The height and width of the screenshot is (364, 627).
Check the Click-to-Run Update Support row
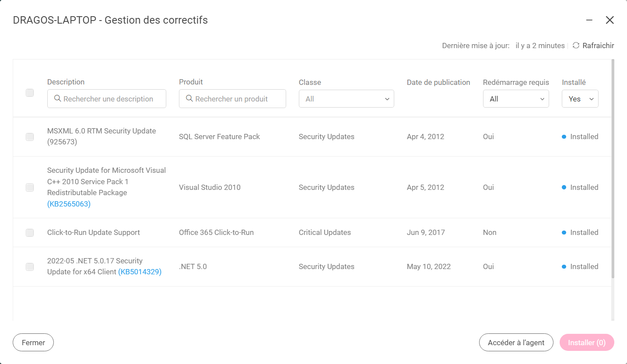coord(30,233)
